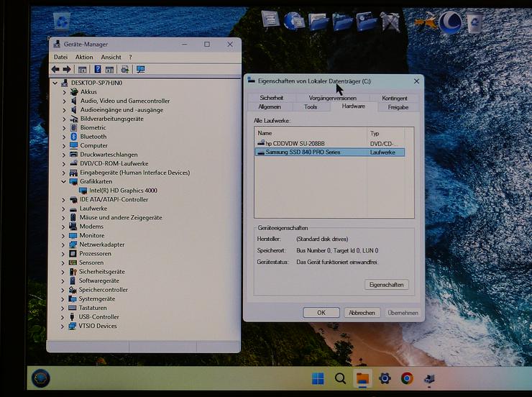Click the Eigenschaften button in Geräteeigenschaften
Screen dimensions: 532x397
tap(387, 285)
